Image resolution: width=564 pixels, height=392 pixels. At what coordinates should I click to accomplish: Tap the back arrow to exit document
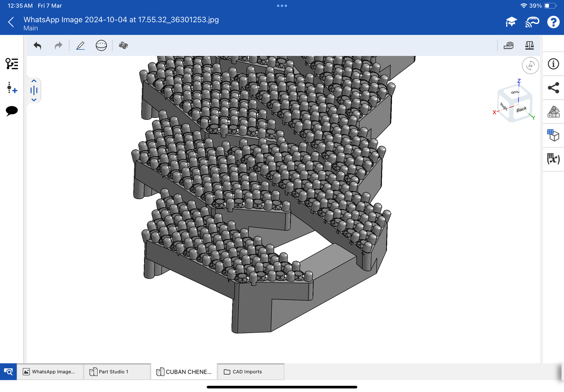pos(11,22)
